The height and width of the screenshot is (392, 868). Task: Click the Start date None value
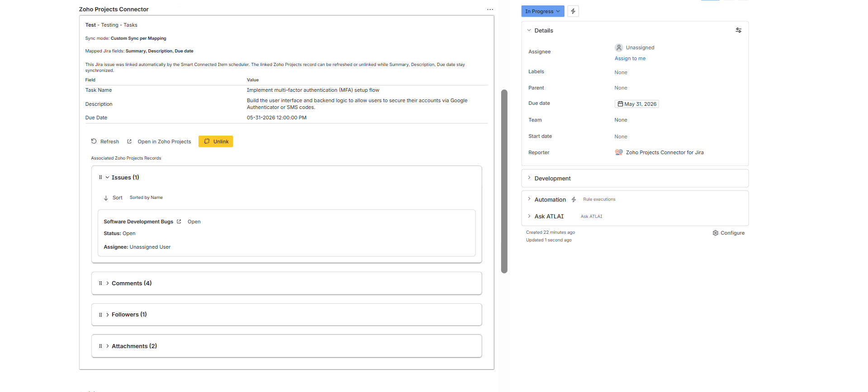tap(621, 137)
